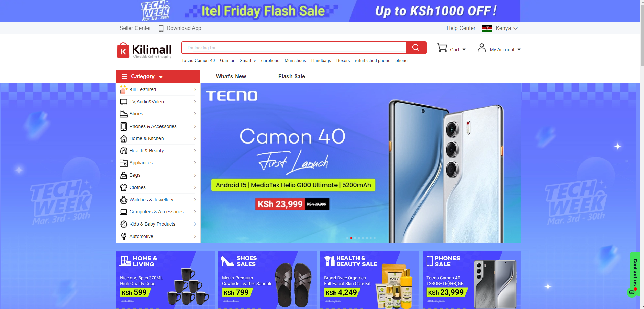Open the Flash Sale tab
Image resolution: width=644 pixels, height=309 pixels.
click(x=292, y=77)
